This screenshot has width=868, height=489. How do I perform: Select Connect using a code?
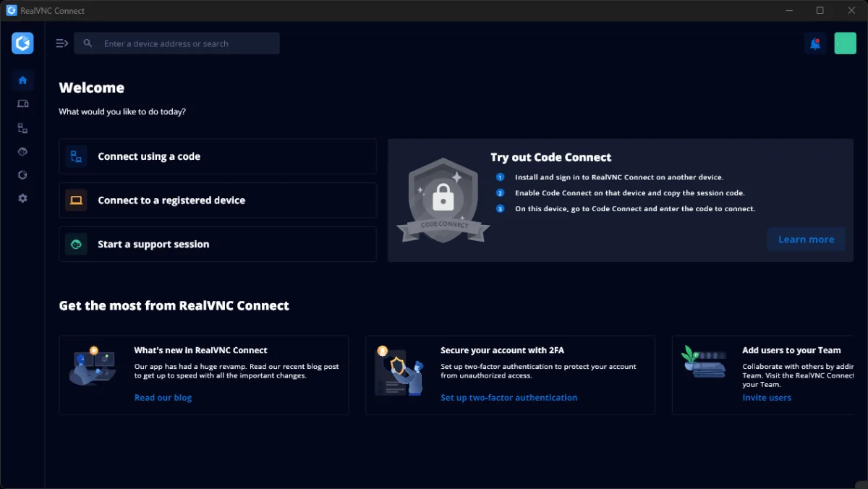218,156
